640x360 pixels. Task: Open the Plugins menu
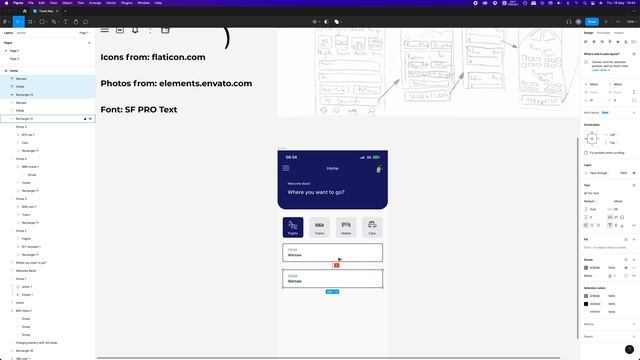[127, 3]
